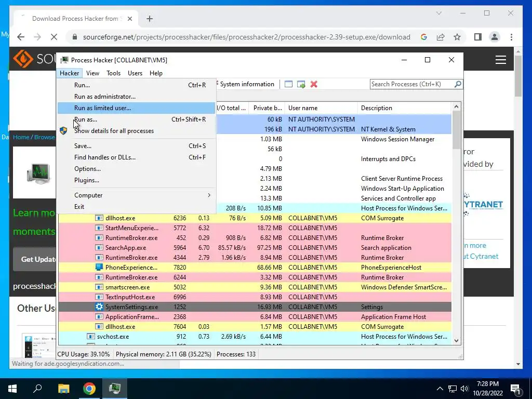Screen dimensions: 532x399
Task: Click the shield icon next to Show details
Action: pos(63,130)
